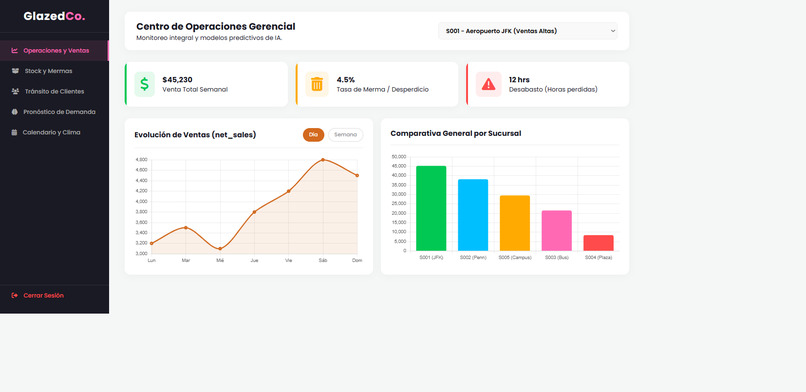
Task: Click Evolución de Ventas (net_sales) title
Action: tap(195, 135)
